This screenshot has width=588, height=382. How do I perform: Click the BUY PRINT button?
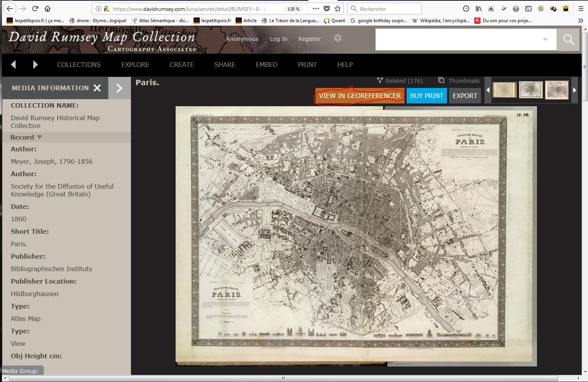426,96
